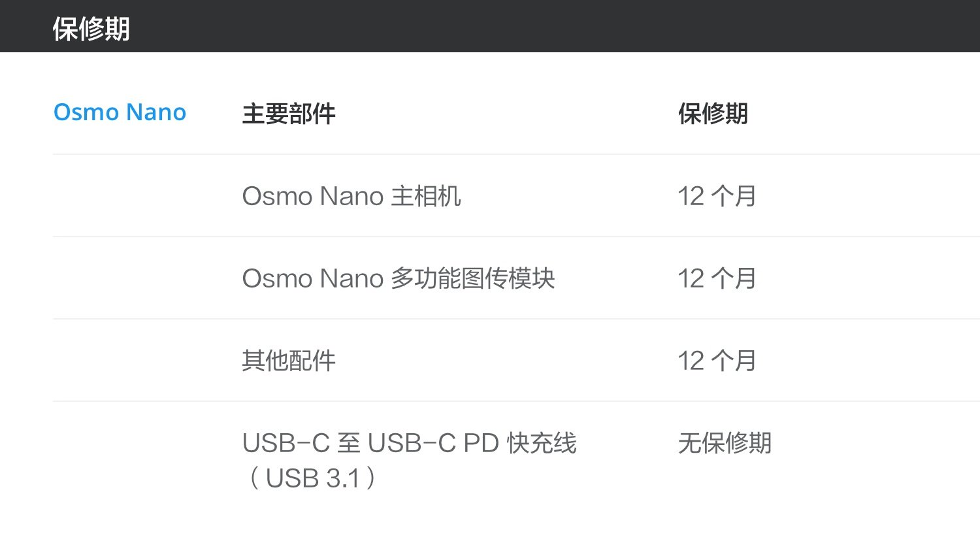Click the "快充线" text

(x=542, y=443)
